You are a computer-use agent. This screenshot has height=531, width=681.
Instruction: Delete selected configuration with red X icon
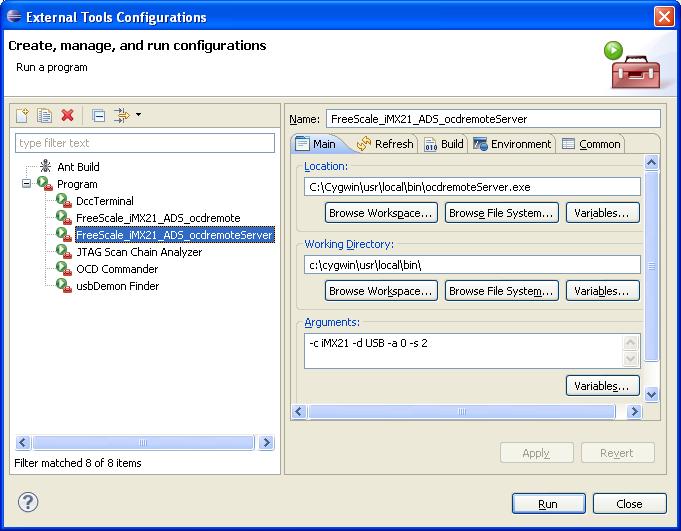pos(68,116)
